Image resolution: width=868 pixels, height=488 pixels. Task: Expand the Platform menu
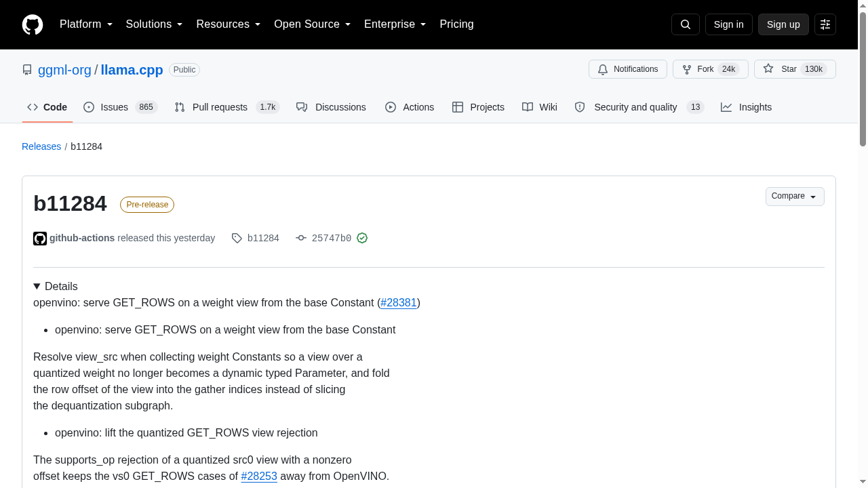86,24
